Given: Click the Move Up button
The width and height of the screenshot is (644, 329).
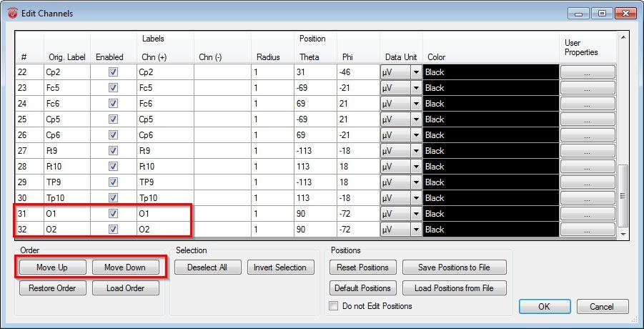Looking at the screenshot, I should pos(53,267).
